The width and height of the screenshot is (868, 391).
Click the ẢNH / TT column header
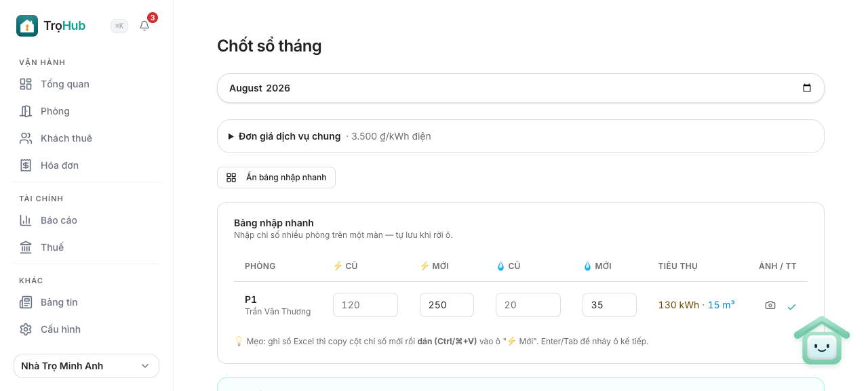click(778, 266)
